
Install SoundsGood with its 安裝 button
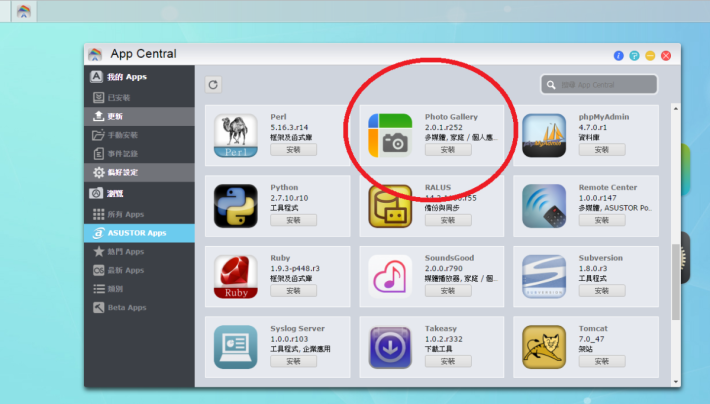[x=448, y=291]
